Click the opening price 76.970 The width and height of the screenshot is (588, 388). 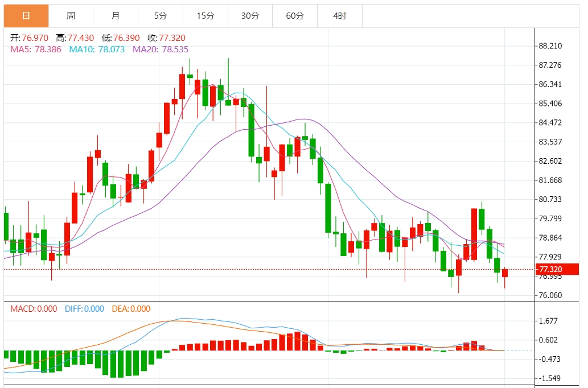35,38
